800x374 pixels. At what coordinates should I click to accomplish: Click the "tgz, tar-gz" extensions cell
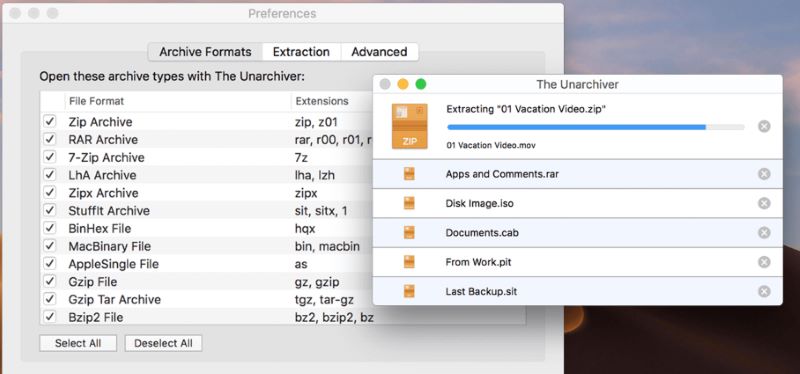(324, 300)
